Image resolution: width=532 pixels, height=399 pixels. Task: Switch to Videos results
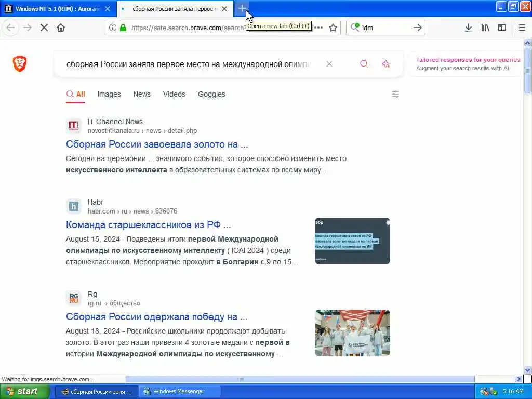pyautogui.click(x=174, y=95)
